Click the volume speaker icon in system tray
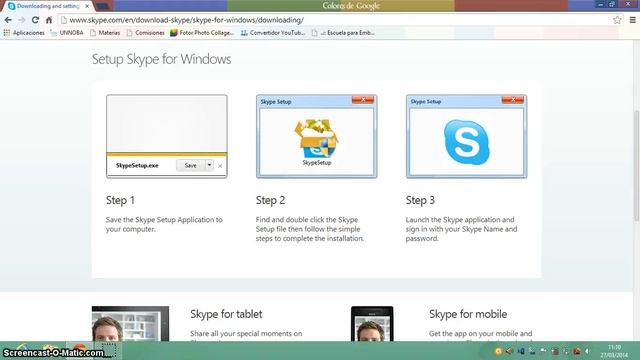Viewport: 640px width, 360px height. (x=588, y=351)
